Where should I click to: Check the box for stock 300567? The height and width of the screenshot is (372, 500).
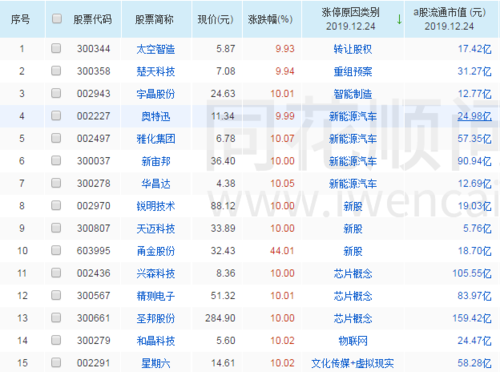pyautogui.click(x=56, y=295)
